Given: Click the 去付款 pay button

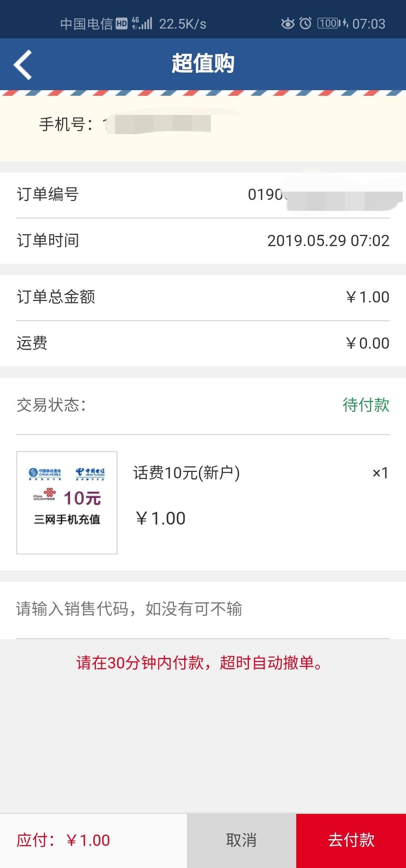Looking at the screenshot, I should (351, 841).
